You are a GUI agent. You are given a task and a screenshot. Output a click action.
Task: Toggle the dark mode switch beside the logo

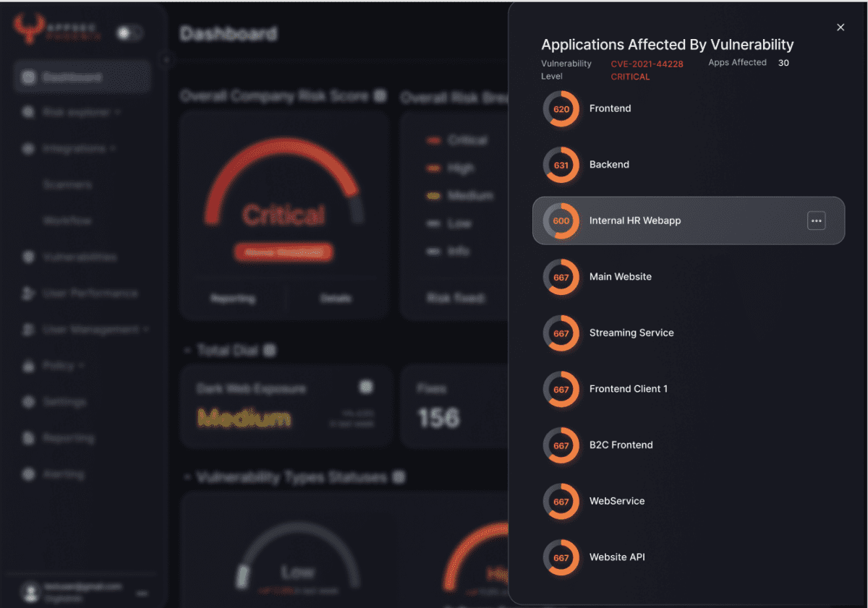click(130, 33)
